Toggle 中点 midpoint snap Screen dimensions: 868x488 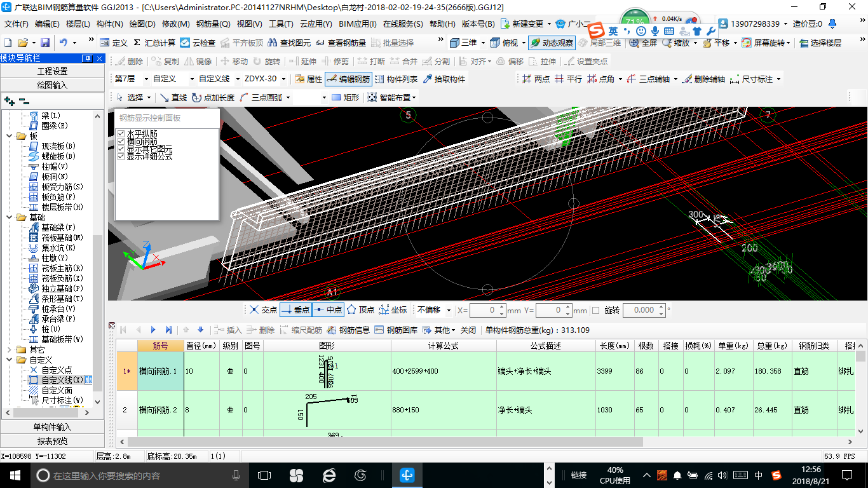point(328,310)
